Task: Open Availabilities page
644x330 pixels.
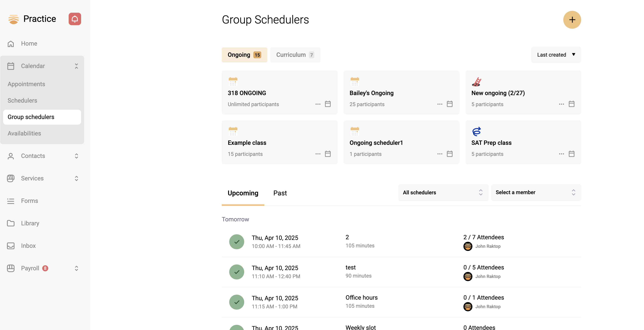Action: (x=24, y=133)
